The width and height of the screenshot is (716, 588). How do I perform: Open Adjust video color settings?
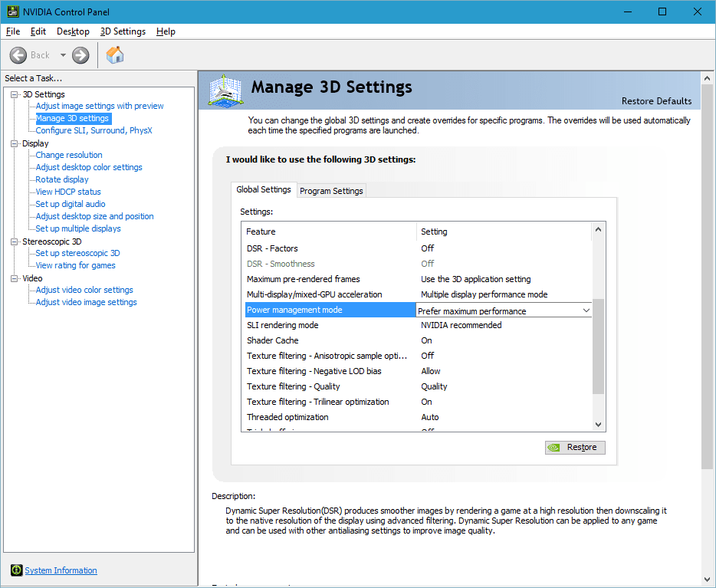tap(84, 291)
